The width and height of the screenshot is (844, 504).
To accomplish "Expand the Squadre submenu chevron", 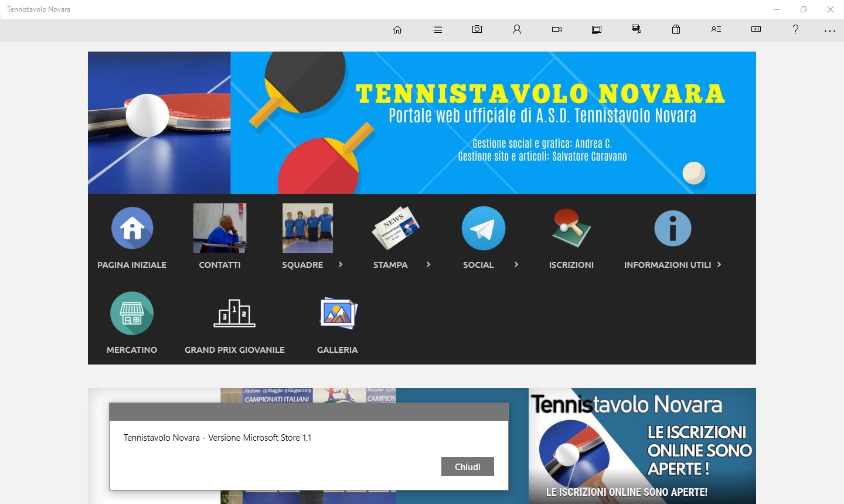I will pyautogui.click(x=341, y=264).
